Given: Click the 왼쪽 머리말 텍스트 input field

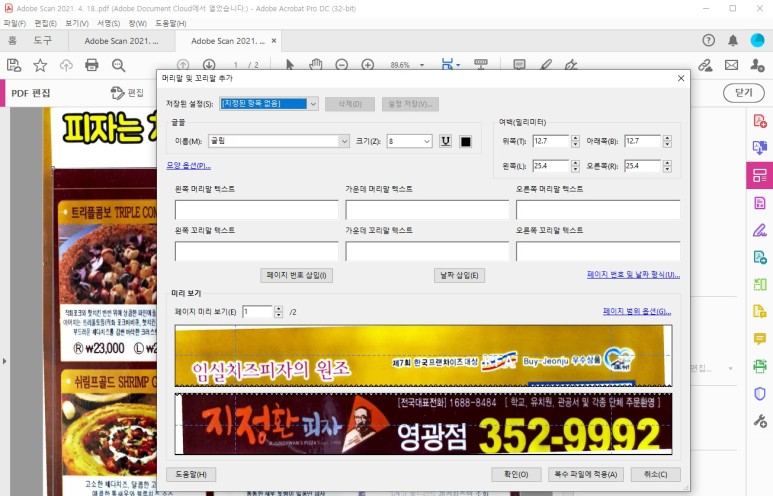Looking at the screenshot, I should click(256, 210).
